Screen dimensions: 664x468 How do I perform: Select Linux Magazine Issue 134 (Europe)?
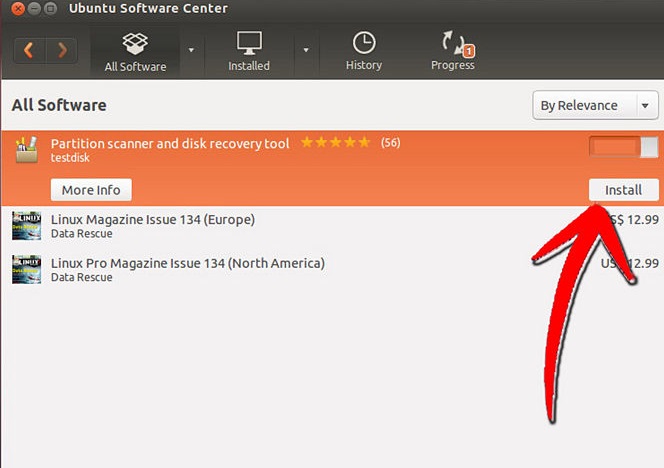click(x=332, y=226)
